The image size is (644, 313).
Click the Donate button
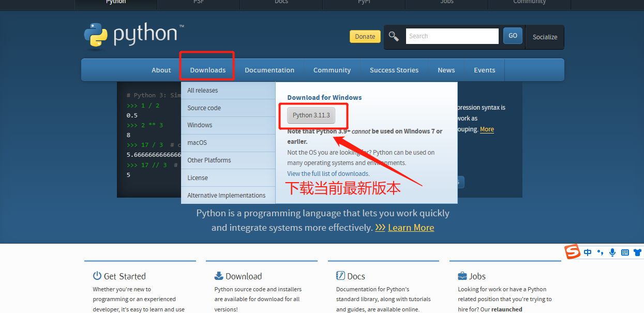click(365, 37)
